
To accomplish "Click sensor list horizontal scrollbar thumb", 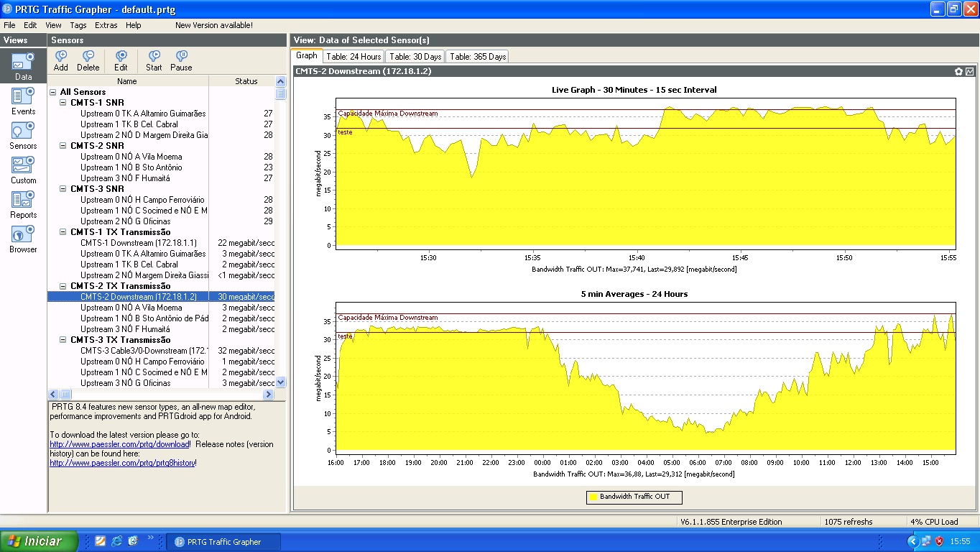I will click(x=65, y=395).
